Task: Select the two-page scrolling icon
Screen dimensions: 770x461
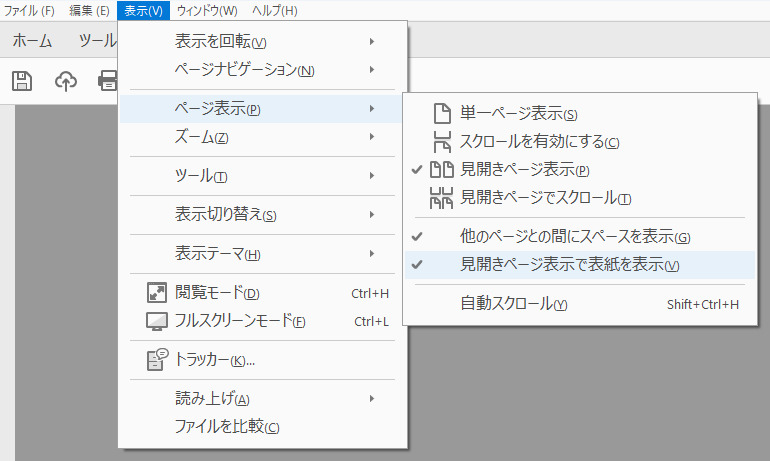Action: pos(442,198)
